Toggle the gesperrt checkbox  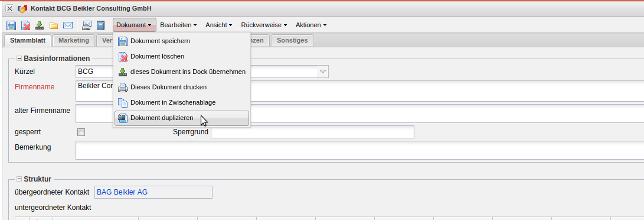81,132
